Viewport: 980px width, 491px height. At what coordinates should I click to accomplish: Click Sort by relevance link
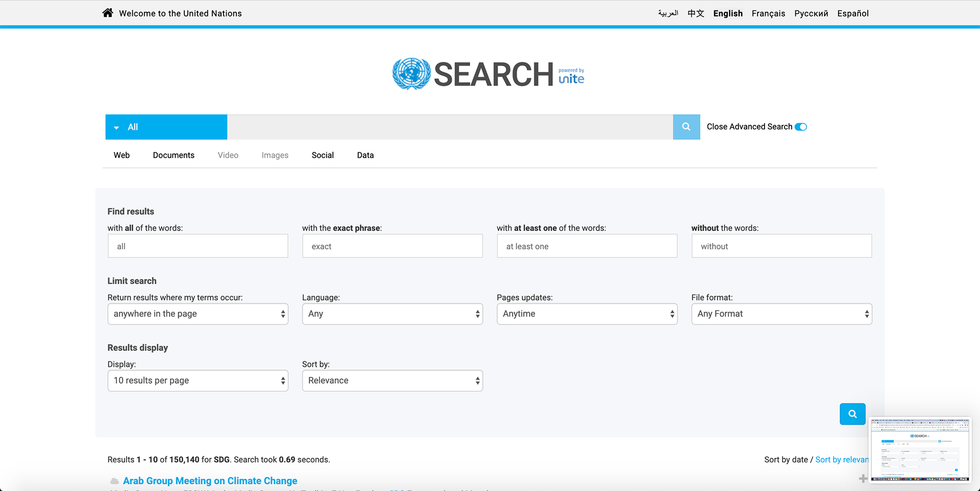842,460
